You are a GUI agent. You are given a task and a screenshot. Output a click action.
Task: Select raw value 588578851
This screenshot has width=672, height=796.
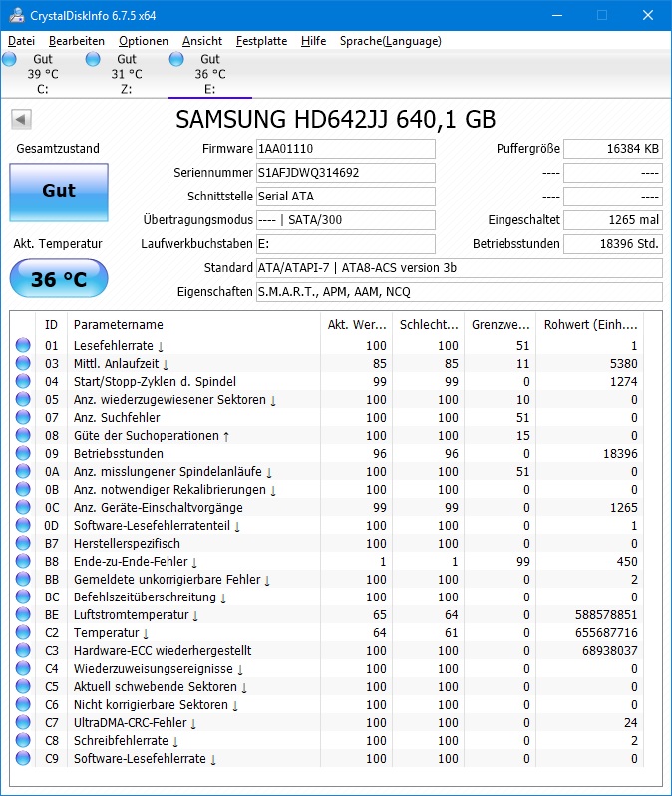606,614
